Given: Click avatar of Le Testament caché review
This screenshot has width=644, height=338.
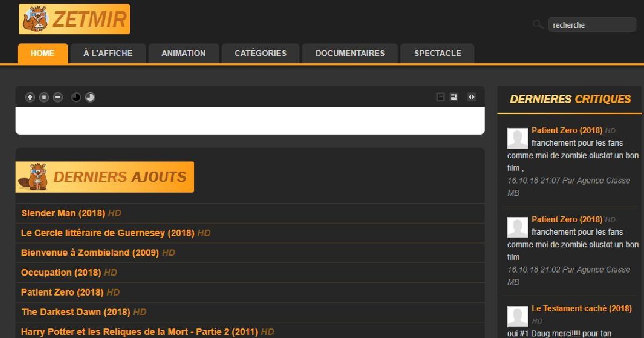Looking at the screenshot, I should point(517,317).
